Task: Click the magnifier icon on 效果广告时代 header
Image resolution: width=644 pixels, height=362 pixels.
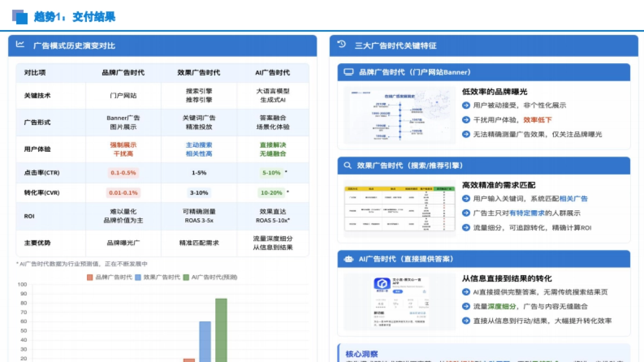Action: [x=349, y=166]
